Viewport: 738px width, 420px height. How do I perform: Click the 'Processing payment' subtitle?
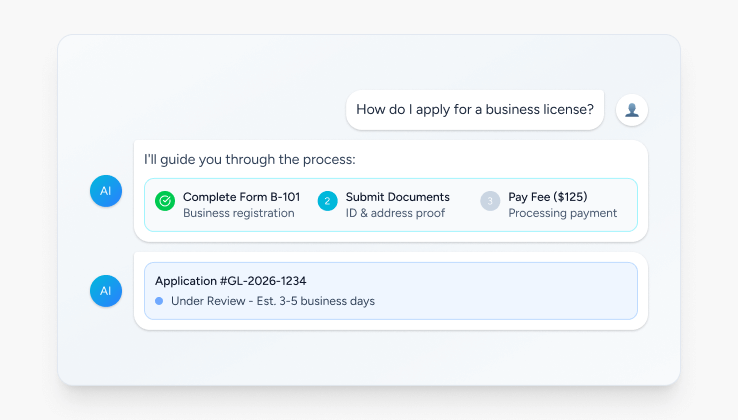pos(562,213)
